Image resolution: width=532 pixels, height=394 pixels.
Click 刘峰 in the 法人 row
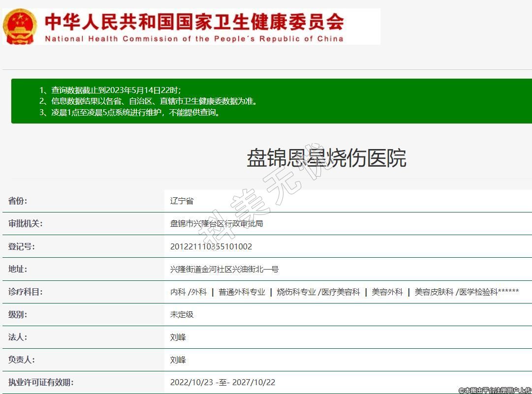(178, 337)
